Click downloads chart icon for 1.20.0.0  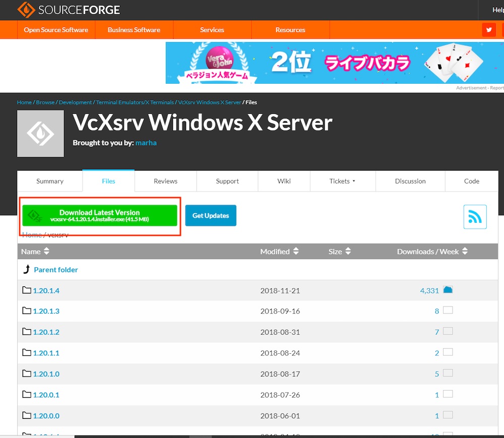pyautogui.click(x=448, y=415)
